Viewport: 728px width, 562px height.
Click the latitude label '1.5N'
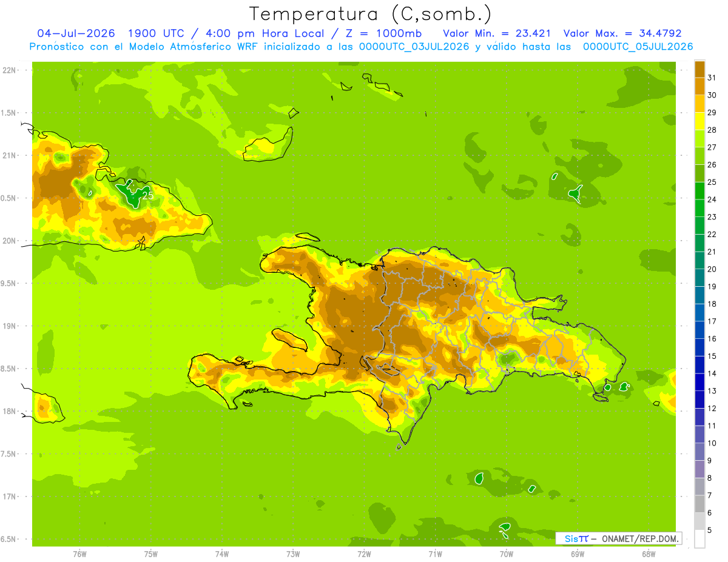click(8, 113)
